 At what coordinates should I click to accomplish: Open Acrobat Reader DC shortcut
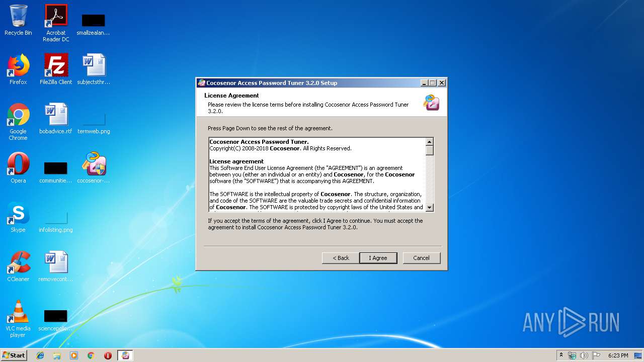56,23
